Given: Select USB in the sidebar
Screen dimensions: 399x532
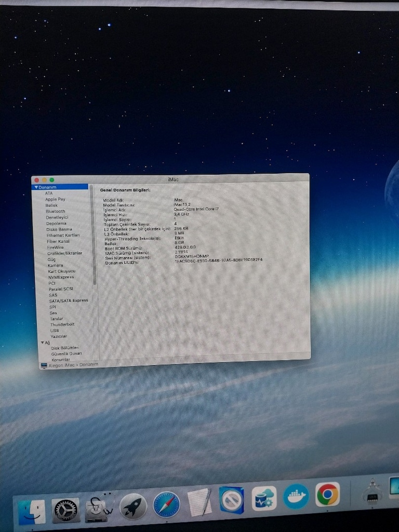Looking at the screenshot, I should coord(55,330).
